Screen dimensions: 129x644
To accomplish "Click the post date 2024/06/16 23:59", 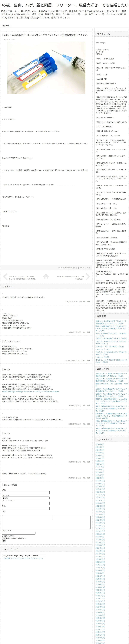I will click(9, 39).
